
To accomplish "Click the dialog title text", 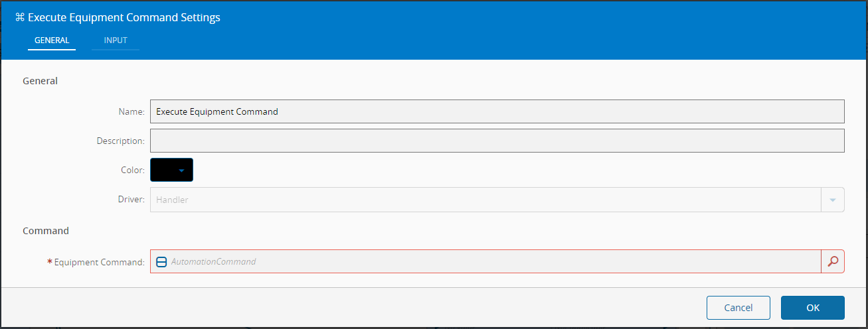I will tap(124, 18).
